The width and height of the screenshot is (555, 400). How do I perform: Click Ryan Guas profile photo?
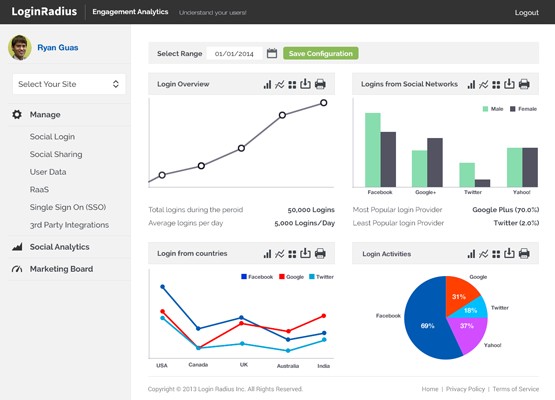tap(19, 47)
